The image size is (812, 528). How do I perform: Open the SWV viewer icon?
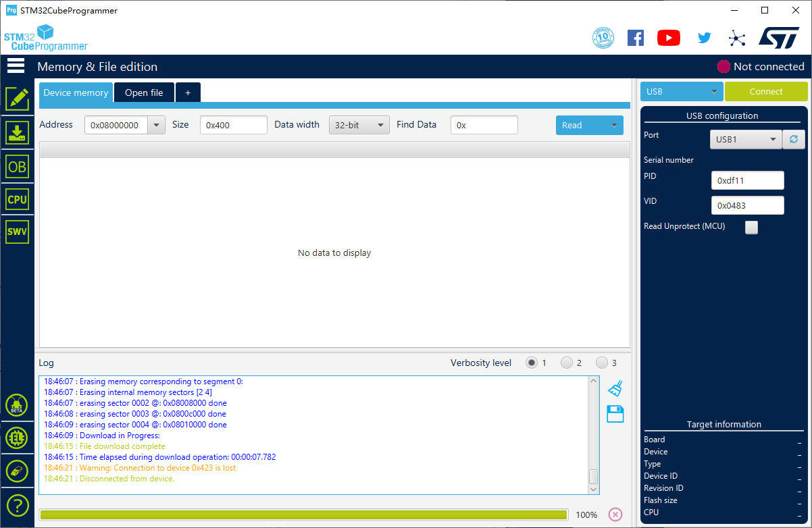pyautogui.click(x=17, y=232)
